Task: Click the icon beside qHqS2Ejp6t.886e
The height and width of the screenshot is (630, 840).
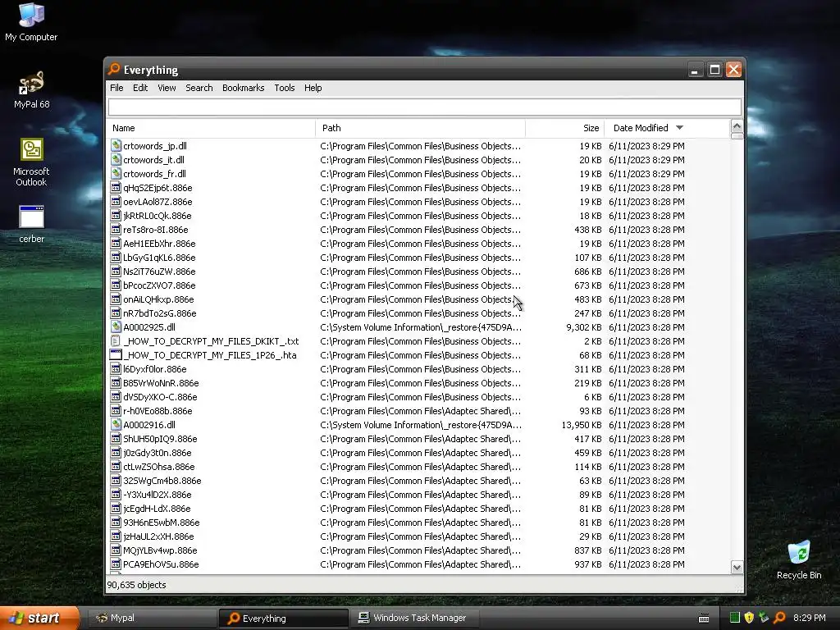Action: click(x=116, y=187)
